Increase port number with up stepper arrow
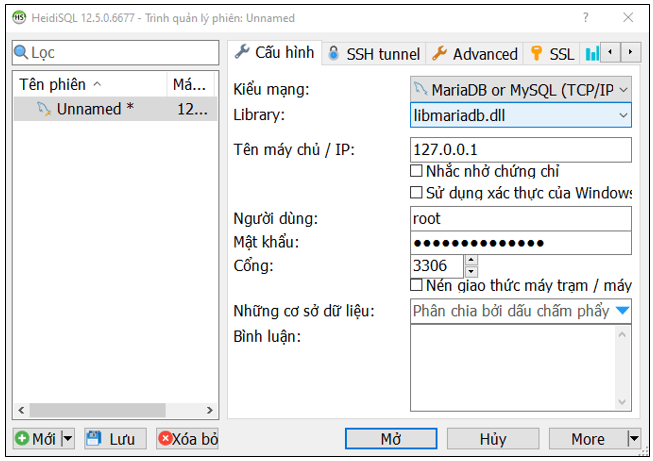The width and height of the screenshot is (653, 461). point(471,261)
